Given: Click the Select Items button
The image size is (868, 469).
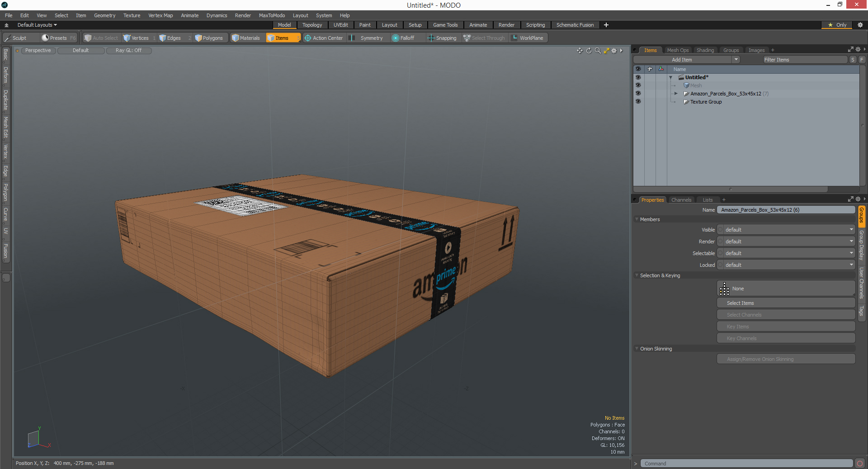Looking at the screenshot, I should 786,303.
